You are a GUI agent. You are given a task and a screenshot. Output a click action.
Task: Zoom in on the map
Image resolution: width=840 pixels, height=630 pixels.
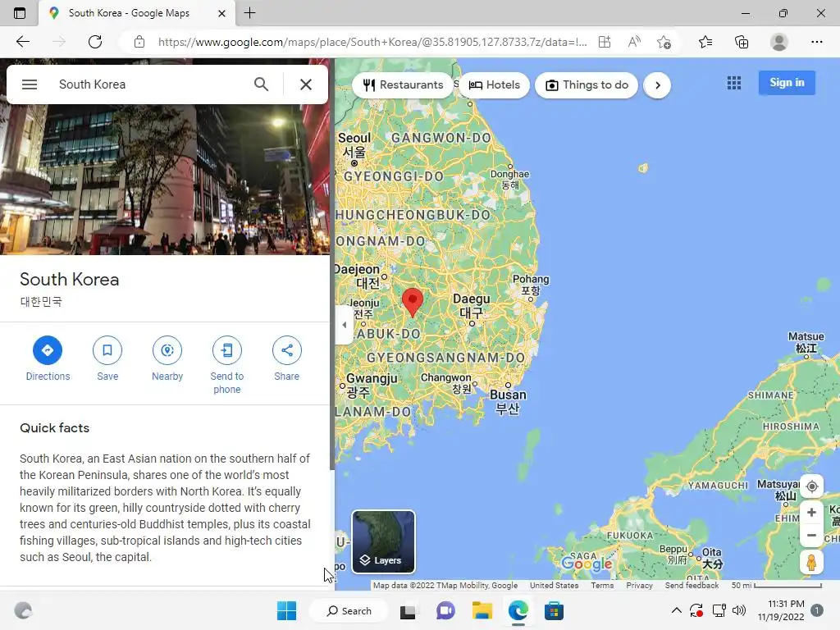[x=811, y=513]
